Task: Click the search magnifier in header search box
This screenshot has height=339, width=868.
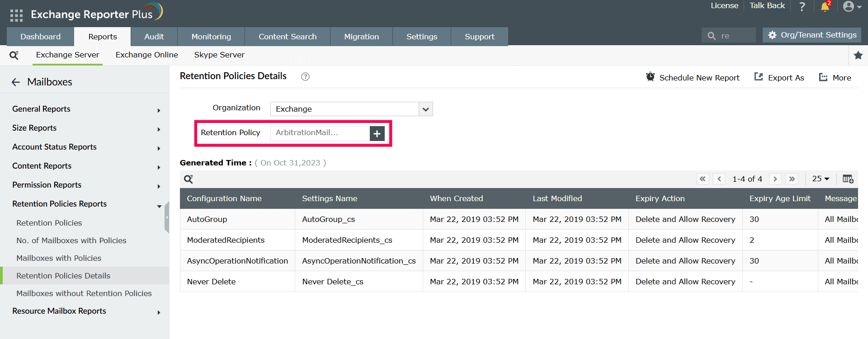Action: click(712, 36)
